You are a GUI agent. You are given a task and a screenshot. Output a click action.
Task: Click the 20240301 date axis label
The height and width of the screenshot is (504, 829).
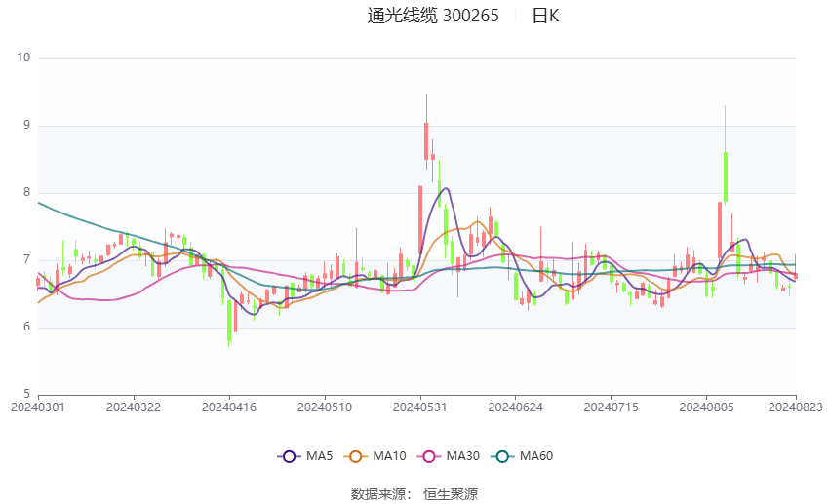(x=38, y=407)
